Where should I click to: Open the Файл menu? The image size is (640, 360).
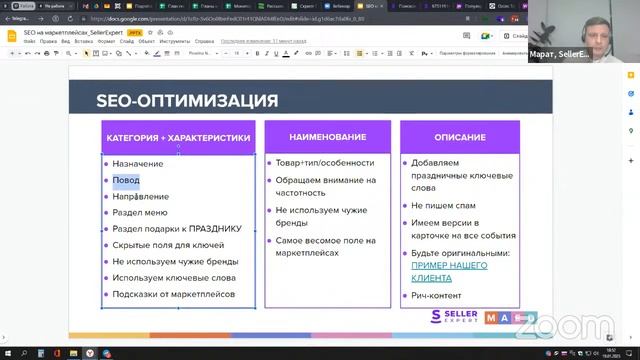click(x=29, y=41)
